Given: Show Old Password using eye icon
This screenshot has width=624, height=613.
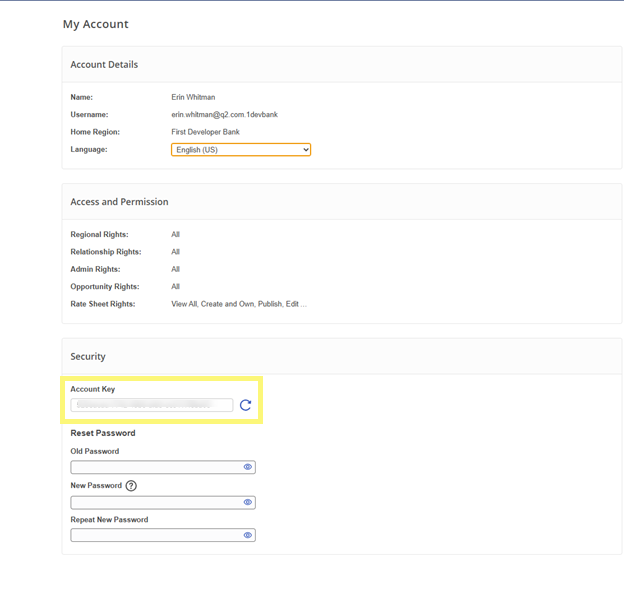Looking at the screenshot, I should [x=248, y=467].
